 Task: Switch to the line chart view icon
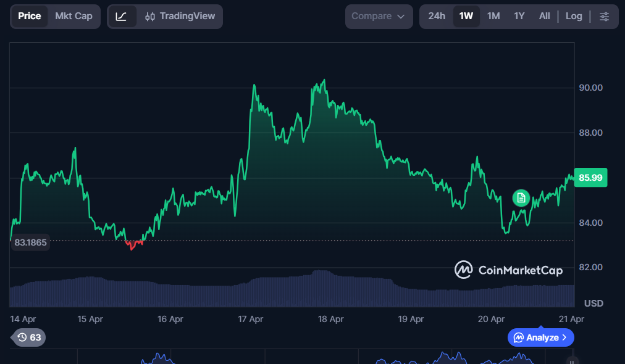click(122, 17)
